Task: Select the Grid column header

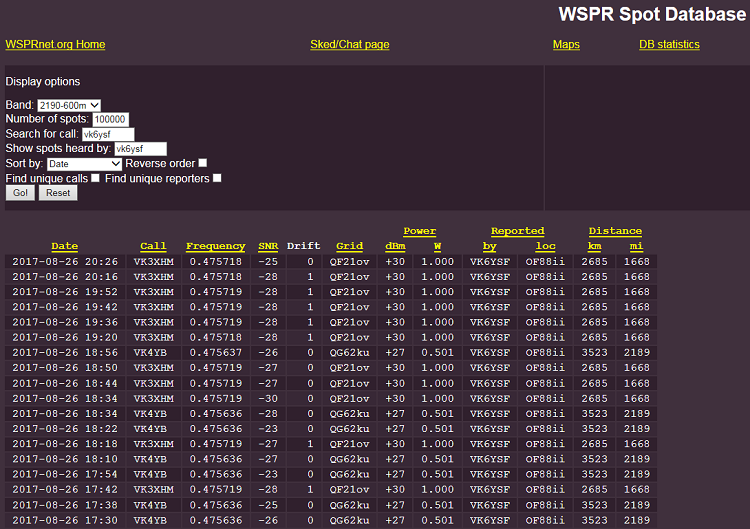Action: (349, 246)
